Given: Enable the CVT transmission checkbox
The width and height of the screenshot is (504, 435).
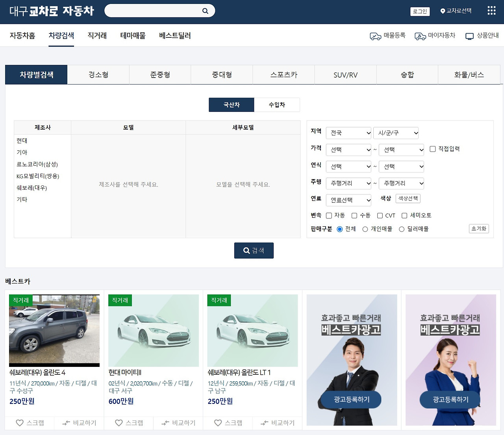Looking at the screenshot, I should [380, 215].
